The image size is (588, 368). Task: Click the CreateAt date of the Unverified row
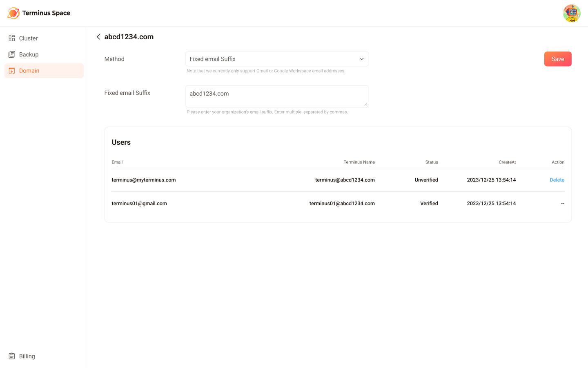(491, 180)
